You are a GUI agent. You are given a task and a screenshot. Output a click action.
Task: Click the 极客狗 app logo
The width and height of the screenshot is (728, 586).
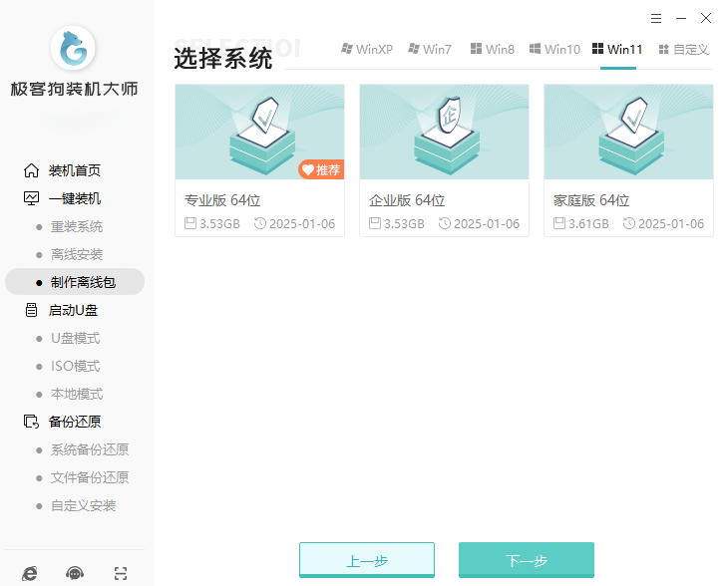point(73,48)
